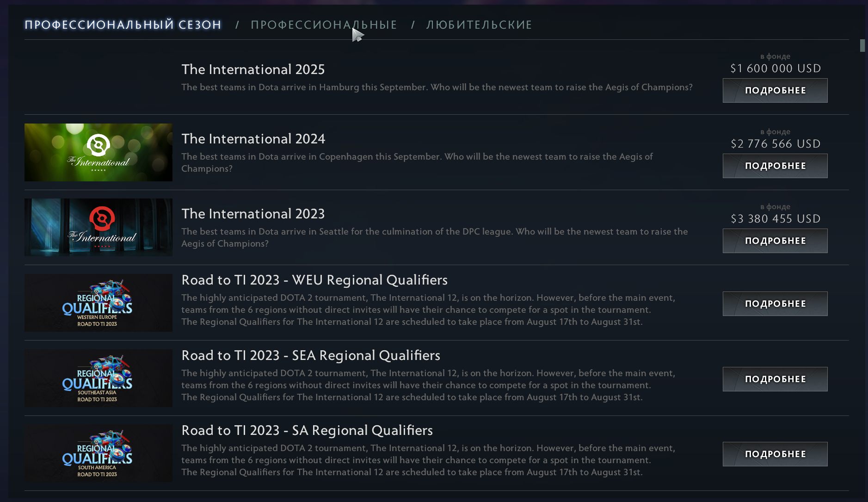868x502 pixels.
Task: Click Road to TI 2023 SEA title
Action: 311,355
